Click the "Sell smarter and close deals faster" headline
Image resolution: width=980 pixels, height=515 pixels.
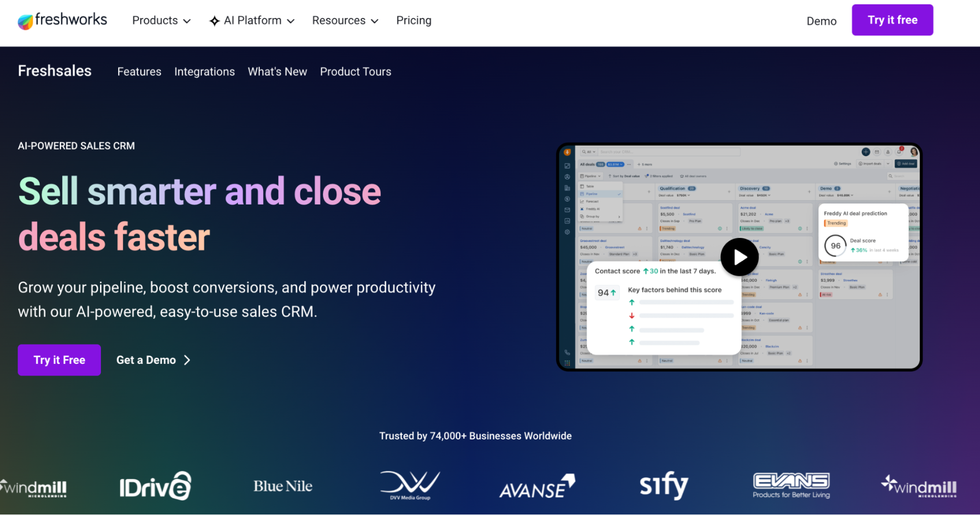click(x=200, y=214)
